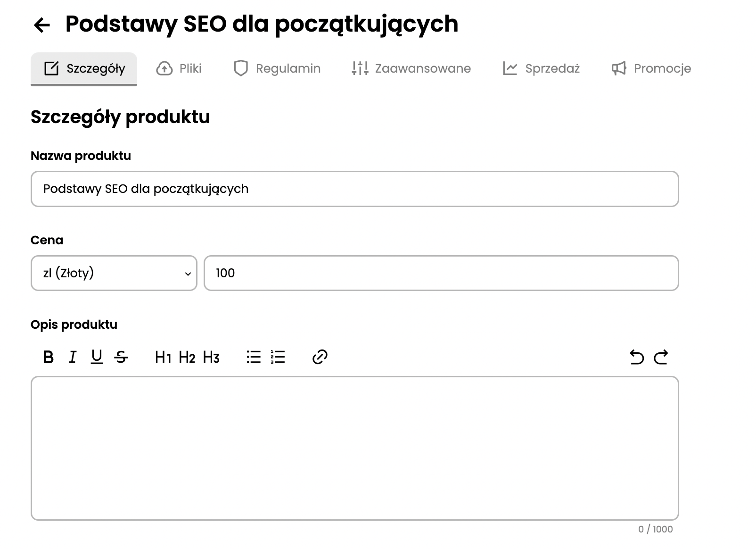This screenshot has height=549, width=756.
Task: Click the 0 / 1000 character counter
Action: pos(655,529)
